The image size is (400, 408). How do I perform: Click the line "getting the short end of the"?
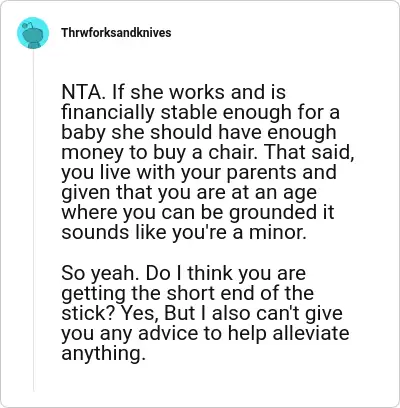tap(188, 293)
